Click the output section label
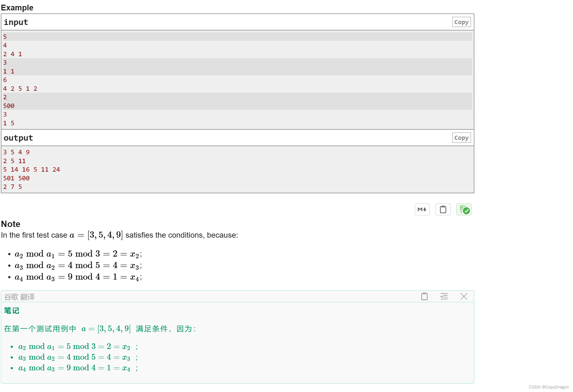573x392 pixels. (x=18, y=138)
